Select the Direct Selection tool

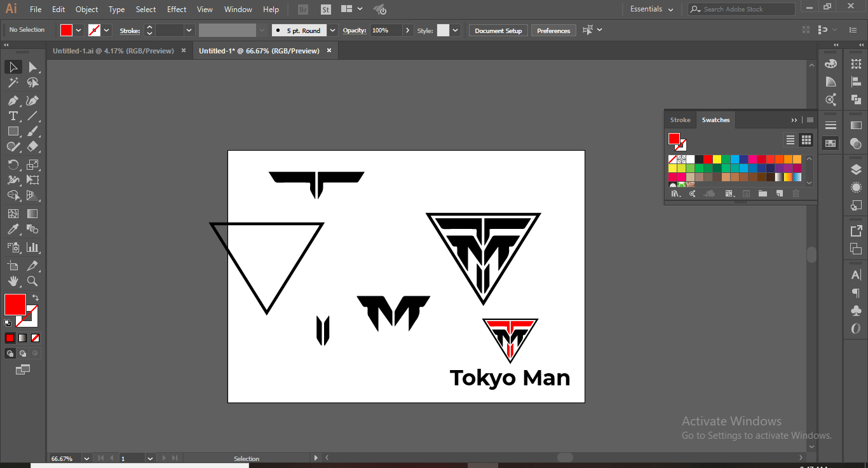point(32,67)
